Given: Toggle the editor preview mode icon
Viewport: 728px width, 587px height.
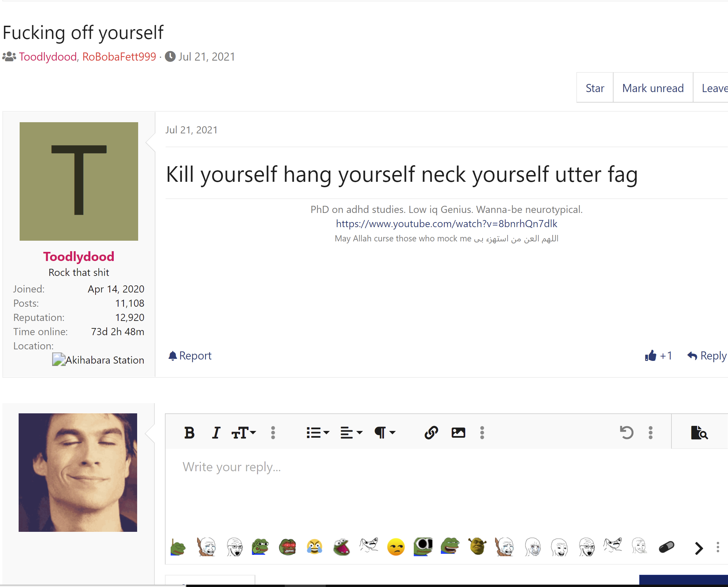Looking at the screenshot, I should (699, 433).
